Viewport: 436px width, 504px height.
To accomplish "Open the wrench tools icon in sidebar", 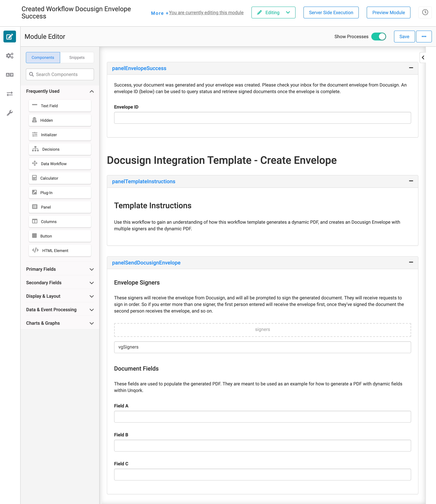I will tap(10, 113).
